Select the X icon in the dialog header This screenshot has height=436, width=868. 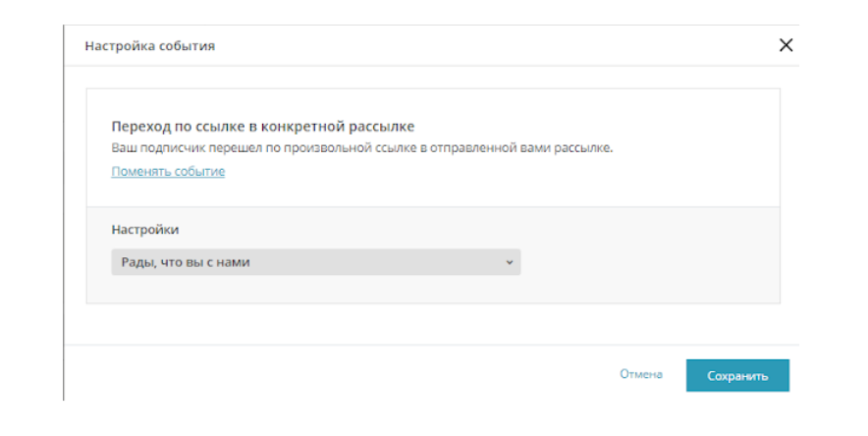coord(786,45)
